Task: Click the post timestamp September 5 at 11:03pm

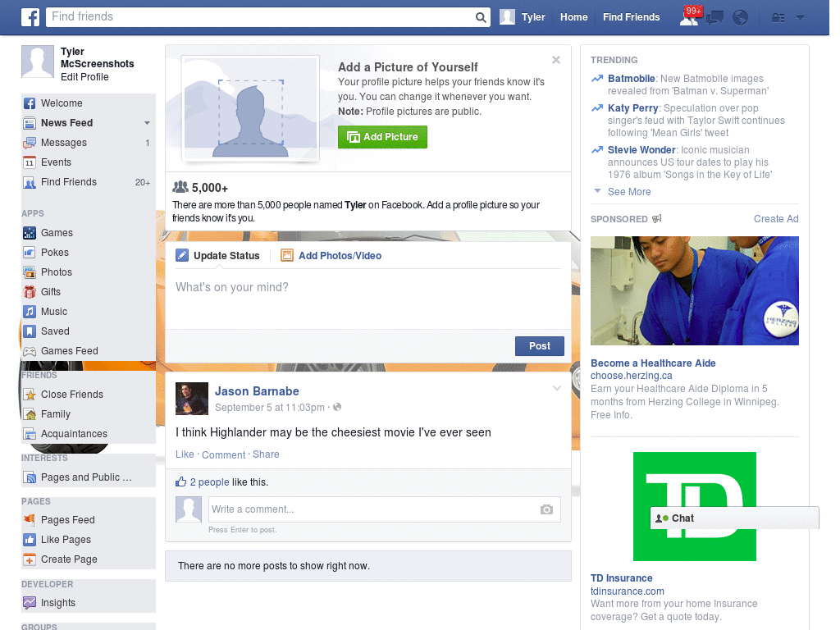Action: tap(269, 408)
